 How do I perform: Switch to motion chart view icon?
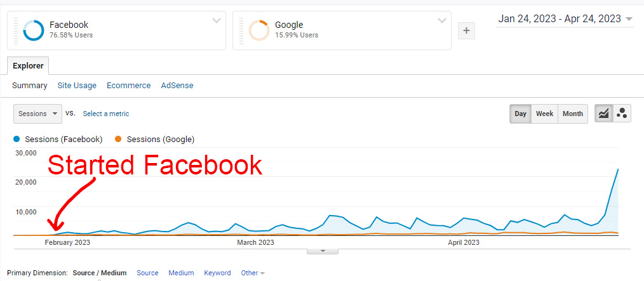coord(622,114)
